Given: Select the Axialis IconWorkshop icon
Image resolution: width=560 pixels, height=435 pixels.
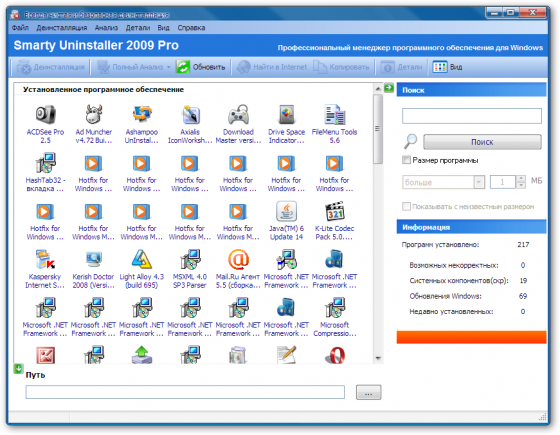Looking at the screenshot, I should pyautogui.click(x=190, y=115).
